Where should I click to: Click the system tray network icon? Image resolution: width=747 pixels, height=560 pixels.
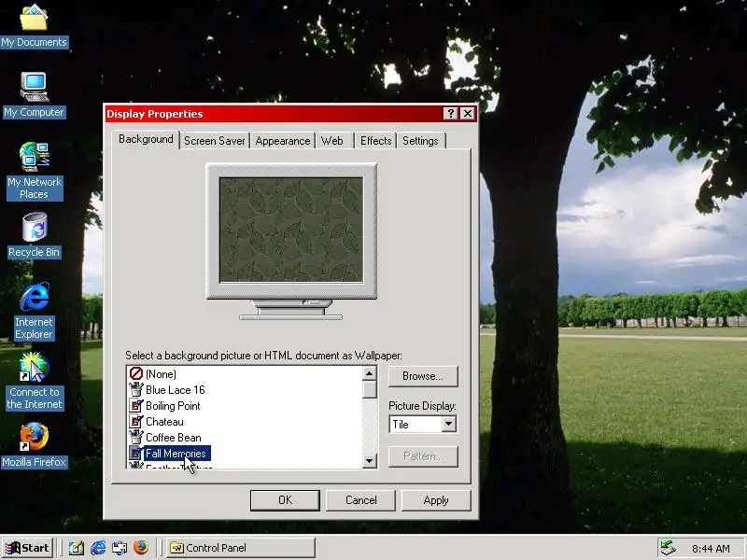coord(668,548)
